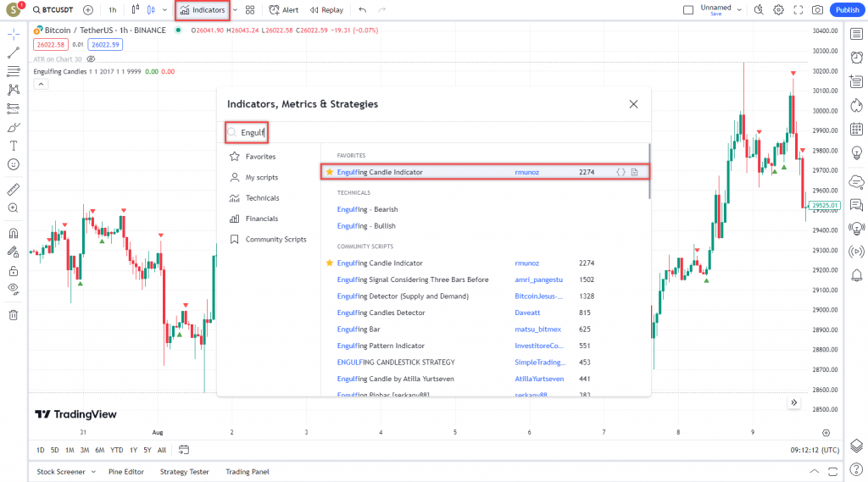Open the Stock Screener dropdown
This screenshot has width=868, height=482.
point(66,472)
